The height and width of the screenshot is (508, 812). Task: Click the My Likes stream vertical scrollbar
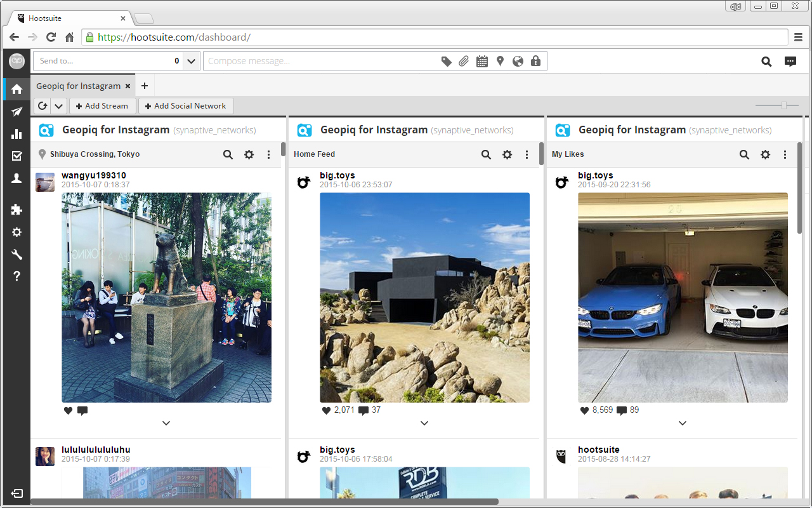tap(799, 188)
